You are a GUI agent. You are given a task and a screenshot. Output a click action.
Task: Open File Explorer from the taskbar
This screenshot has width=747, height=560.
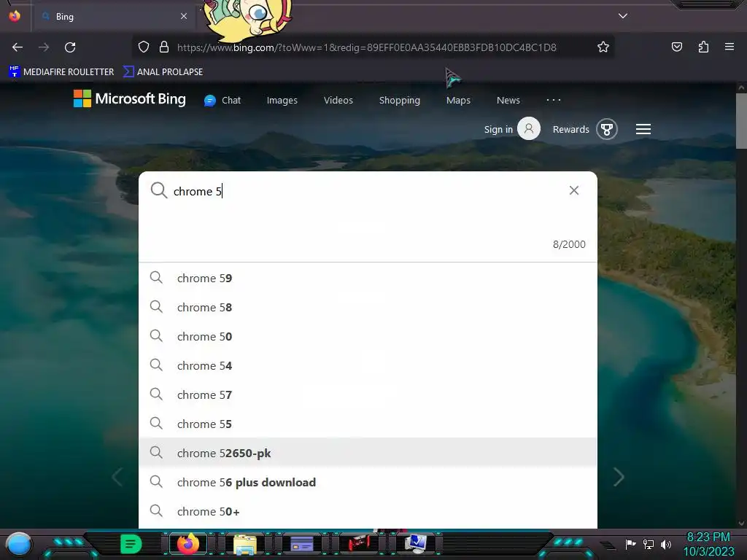click(x=245, y=544)
